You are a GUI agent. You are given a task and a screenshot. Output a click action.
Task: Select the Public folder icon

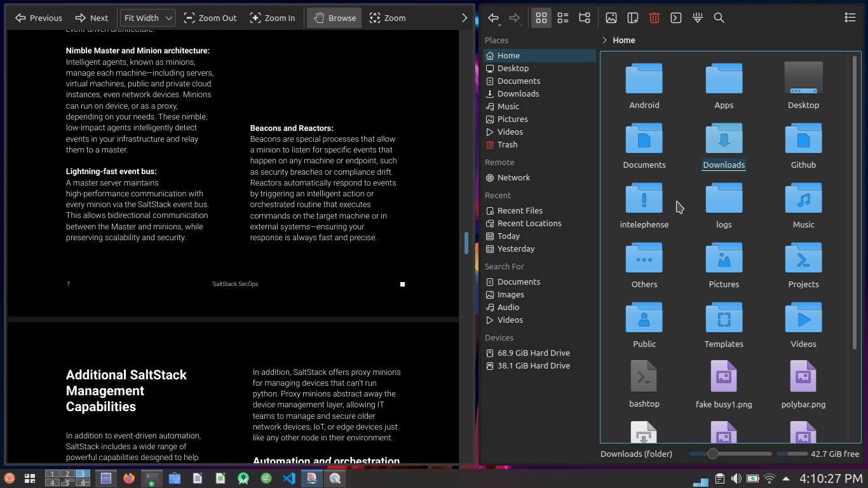[x=644, y=317]
